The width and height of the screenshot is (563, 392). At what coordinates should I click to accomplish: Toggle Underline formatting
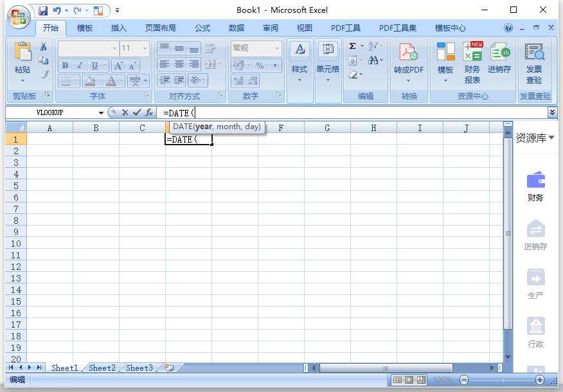point(94,66)
